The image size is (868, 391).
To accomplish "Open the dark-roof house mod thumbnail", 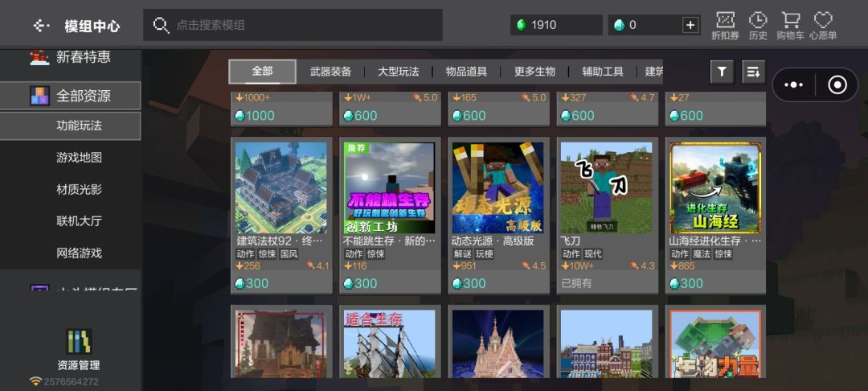I will point(280,344).
